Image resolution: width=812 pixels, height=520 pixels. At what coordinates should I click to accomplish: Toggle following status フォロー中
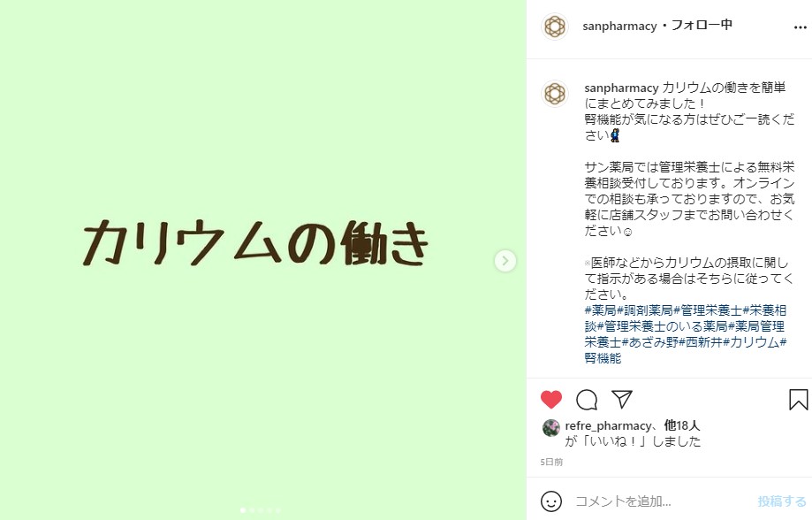[702, 25]
